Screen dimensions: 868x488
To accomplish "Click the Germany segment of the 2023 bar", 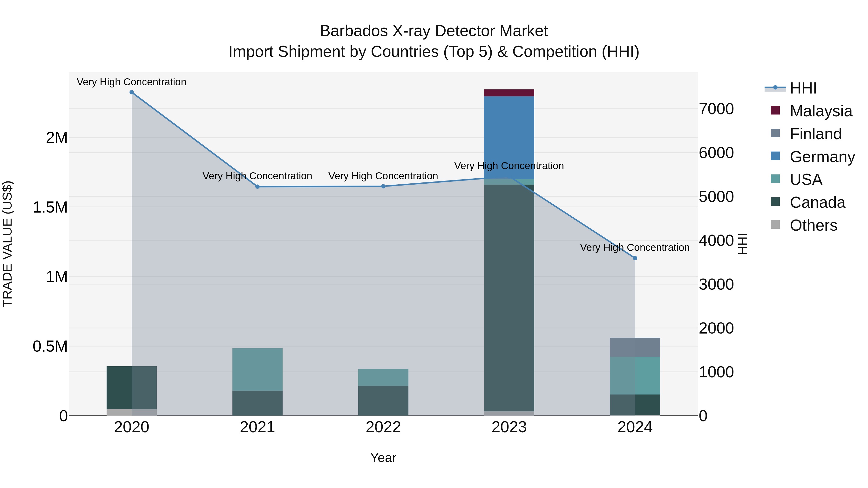I will tap(509, 137).
